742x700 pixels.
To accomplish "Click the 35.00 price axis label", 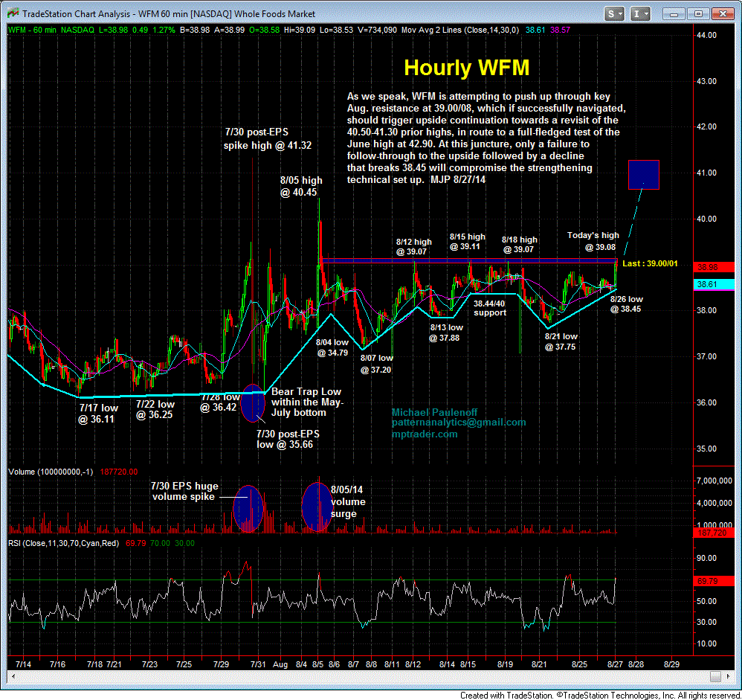I will 706,449.
